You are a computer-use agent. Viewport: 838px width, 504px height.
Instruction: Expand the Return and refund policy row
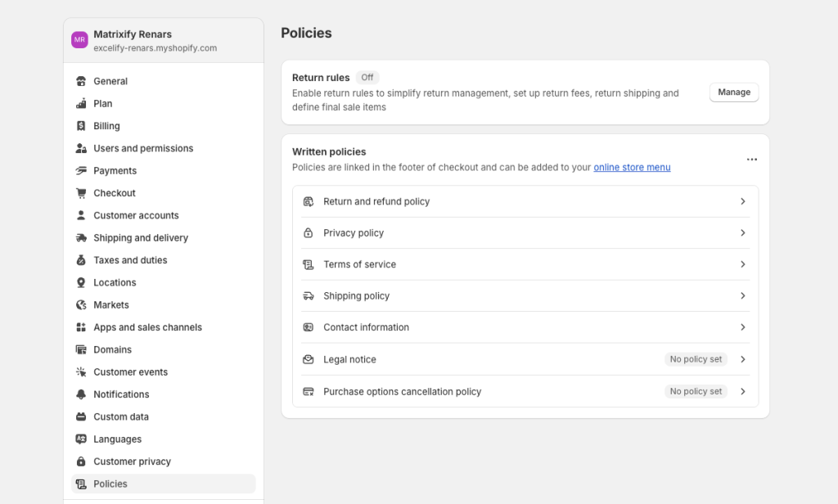pyautogui.click(x=743, y=201)
